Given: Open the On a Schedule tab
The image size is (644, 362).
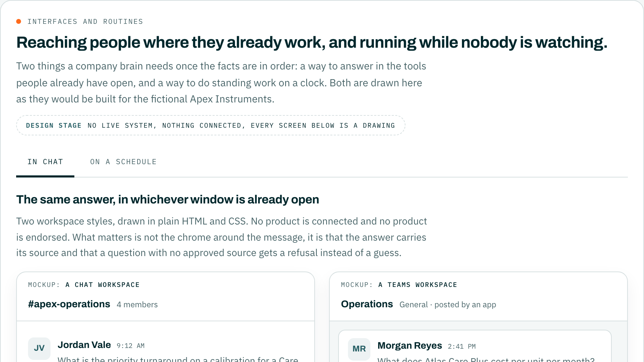Looking at the screenshot, I should point(123,162).
